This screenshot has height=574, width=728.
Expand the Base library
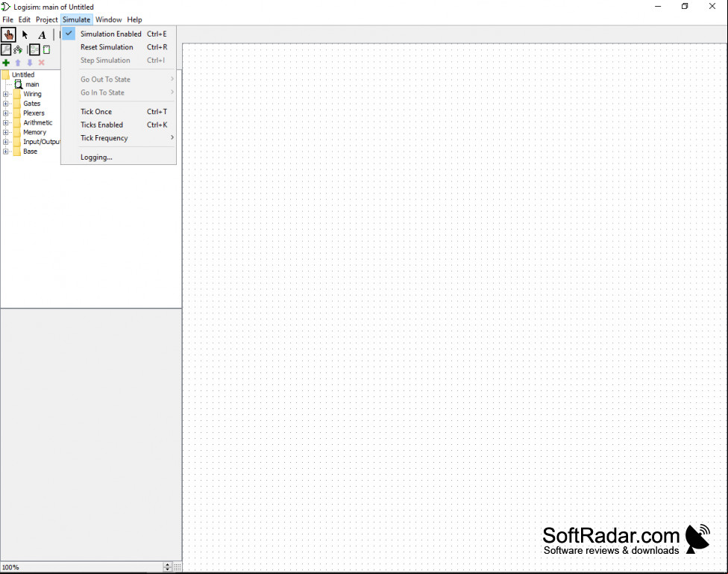coord(5,152)
